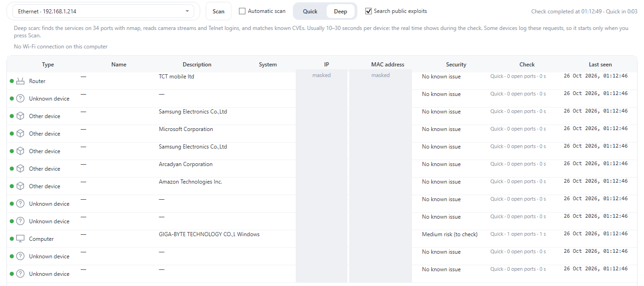Sort by the Name column header
Screen dimensions: 644x286
pos(119,65)
